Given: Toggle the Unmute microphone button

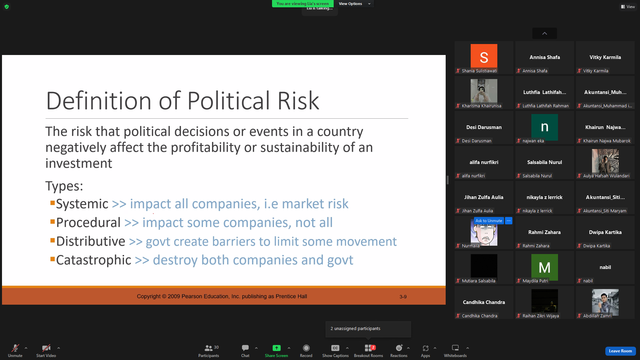Looking at the screenshot, I should coord(15,348).
